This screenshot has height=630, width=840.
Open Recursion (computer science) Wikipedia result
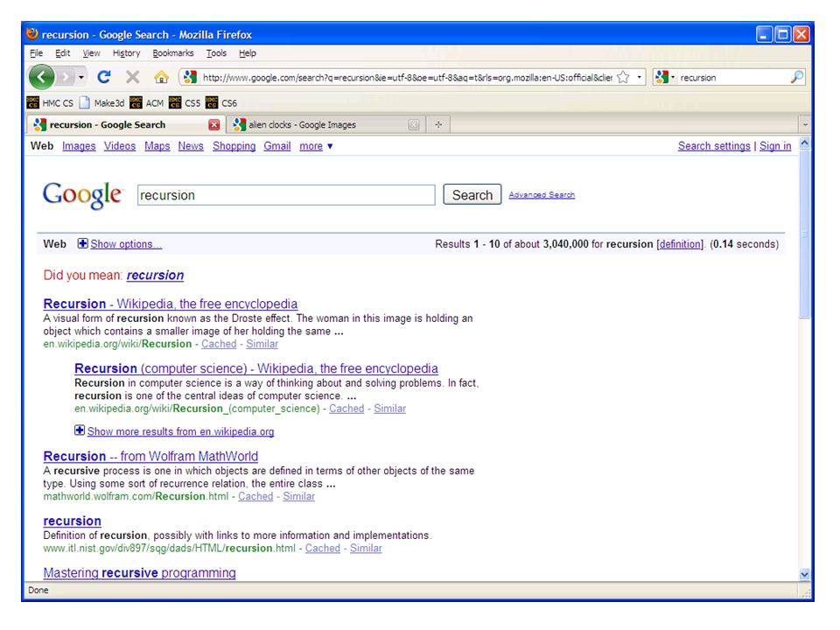(256, 368)
